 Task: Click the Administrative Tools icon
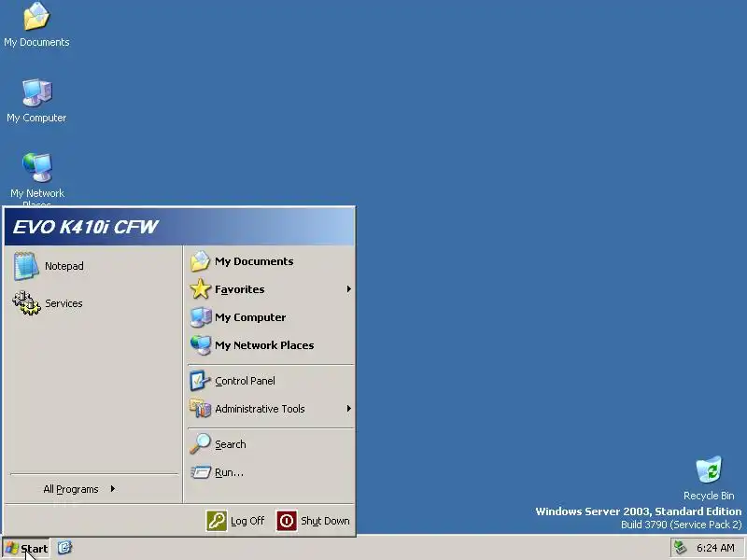[200, 409]
